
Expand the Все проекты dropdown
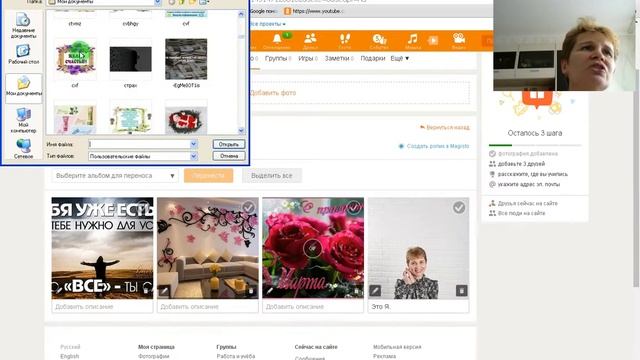[x=267, y=24]
